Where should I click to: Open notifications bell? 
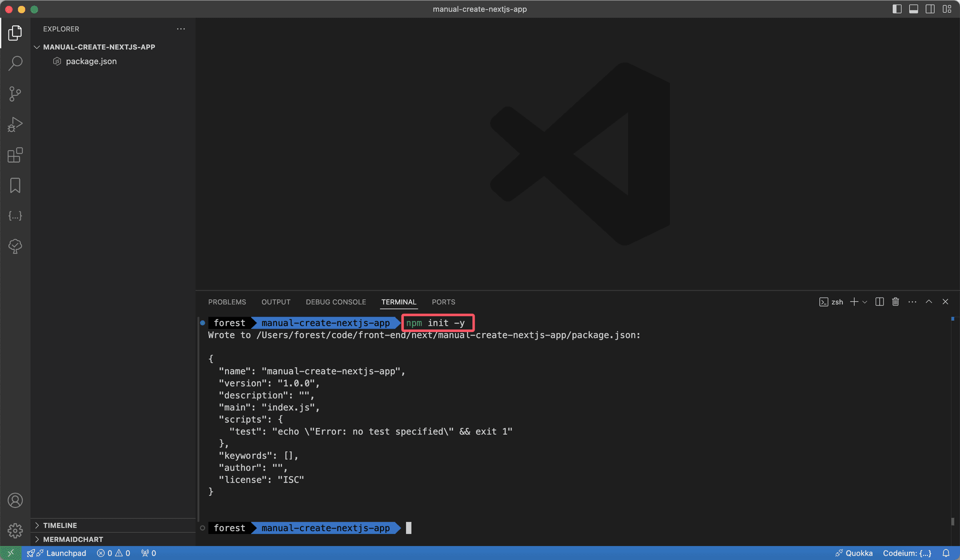coord(946,553)
